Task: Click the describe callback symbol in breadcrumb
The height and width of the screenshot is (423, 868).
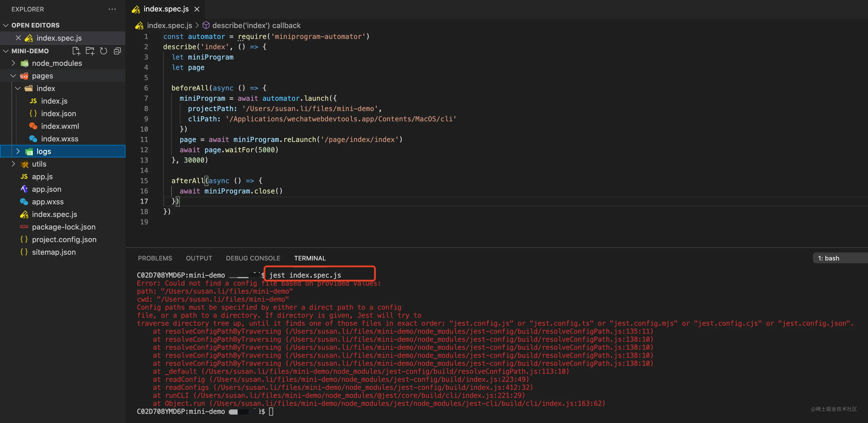Action: (256, 25)
